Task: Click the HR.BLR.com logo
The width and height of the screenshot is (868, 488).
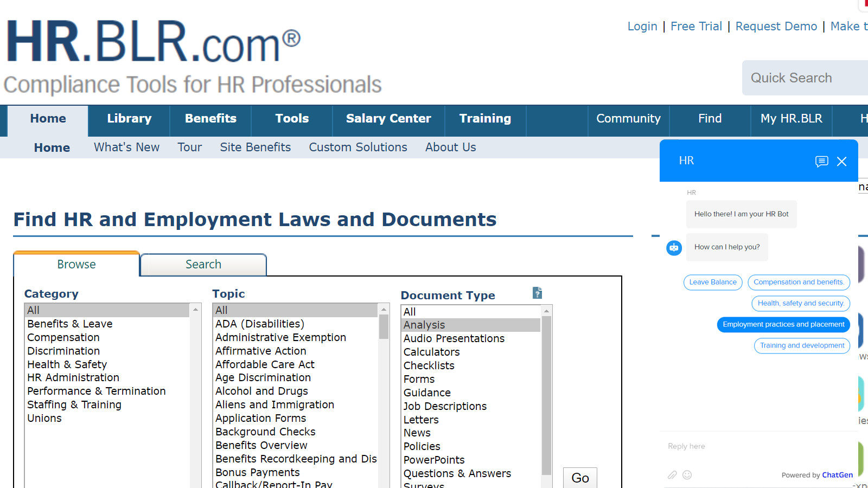Action: point(153,42)
